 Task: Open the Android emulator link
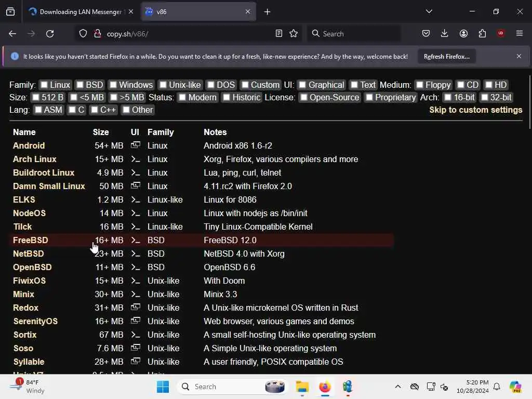(29, 145)
